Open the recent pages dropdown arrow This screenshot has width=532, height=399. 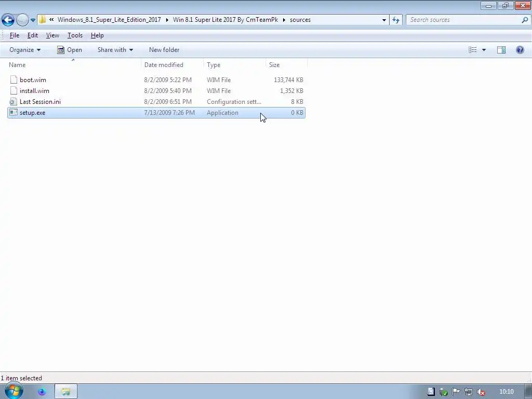pyautogui.click(x=33, y=20)
